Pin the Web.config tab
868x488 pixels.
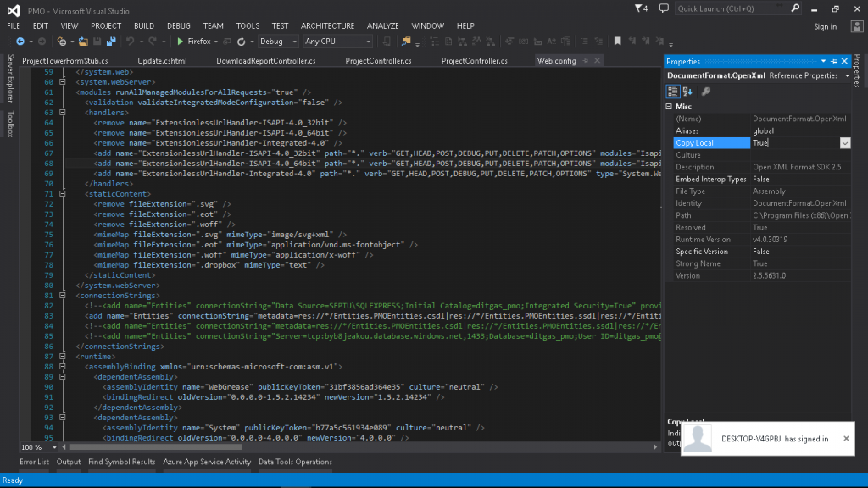(x=586, y=61)
